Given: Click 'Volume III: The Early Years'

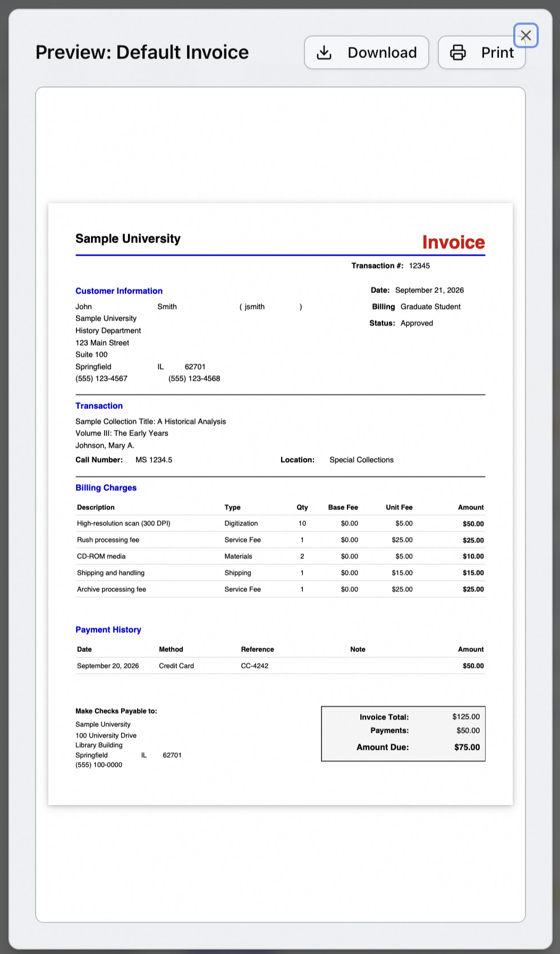Looking at the screenshot, I should click(x=122, y=433).
